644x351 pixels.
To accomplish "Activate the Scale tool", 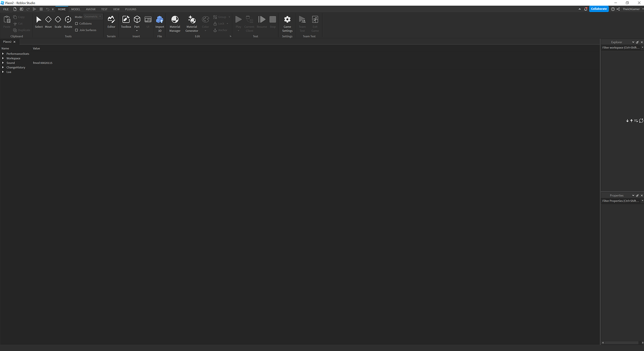I will point(58,21).
